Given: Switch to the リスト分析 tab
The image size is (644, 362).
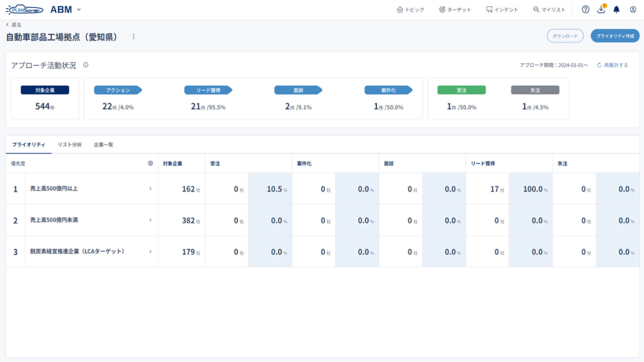Looking at the screenshot, I should coord(70,145).
